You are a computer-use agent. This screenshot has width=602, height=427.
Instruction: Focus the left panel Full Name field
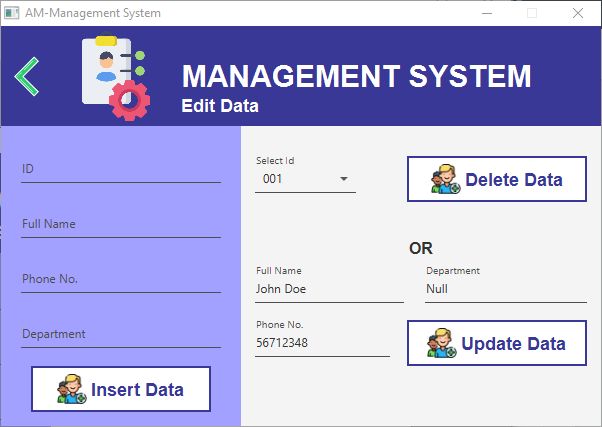pos(121,225)
